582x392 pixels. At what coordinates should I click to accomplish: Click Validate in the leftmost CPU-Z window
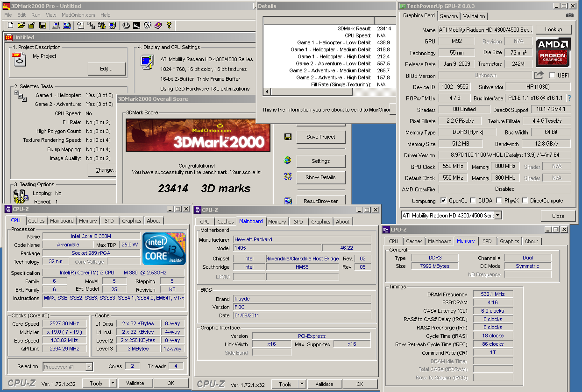pyautogui.click(x=135, y=383)
